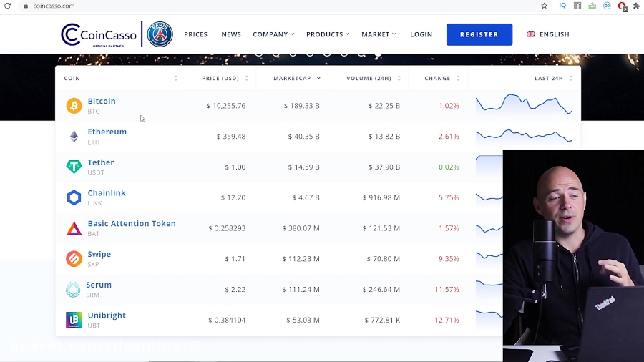Go to the Login page
644x362 pixels.
(421, 34)
